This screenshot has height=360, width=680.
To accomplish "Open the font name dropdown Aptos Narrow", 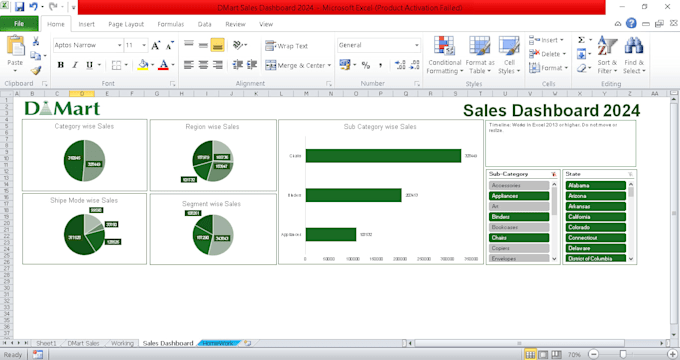I will tap(119, 45).
